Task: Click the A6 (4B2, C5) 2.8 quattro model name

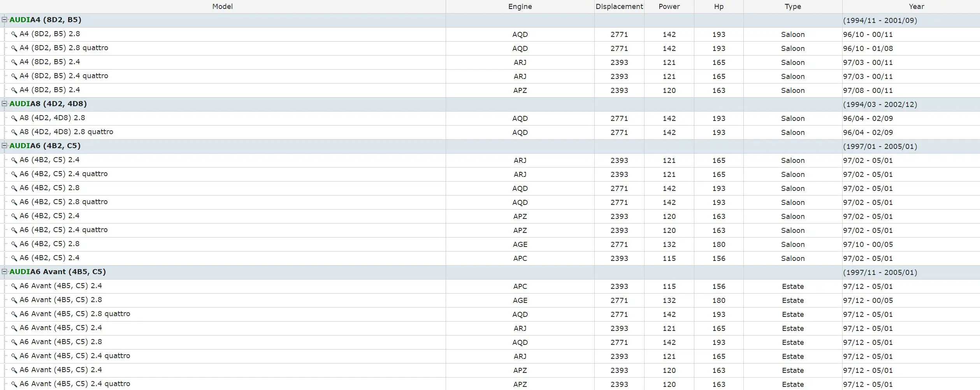Action: [x=64, y=202]
